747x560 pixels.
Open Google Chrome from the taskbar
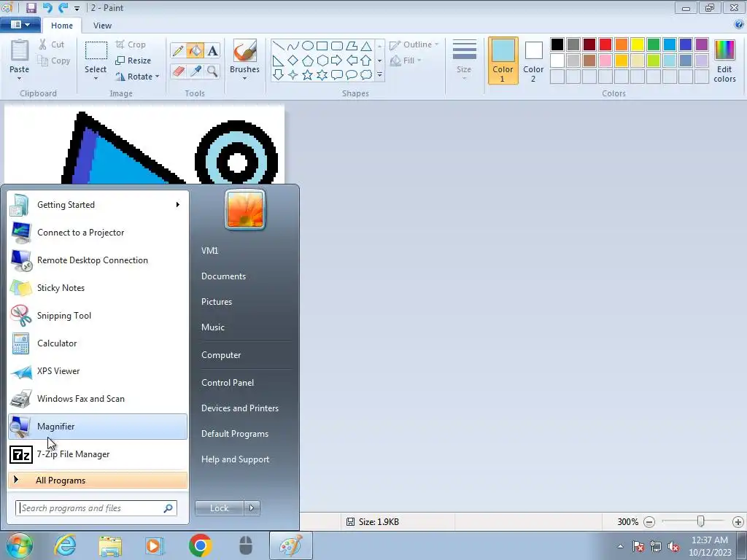click(x=200, y=545)
